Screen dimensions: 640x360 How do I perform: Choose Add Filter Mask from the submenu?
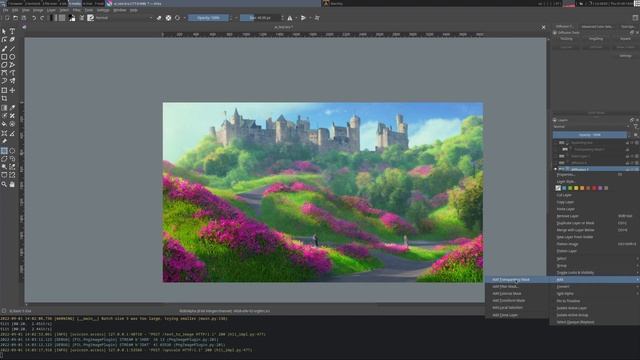pyautogui.click(x=517, y=287)
